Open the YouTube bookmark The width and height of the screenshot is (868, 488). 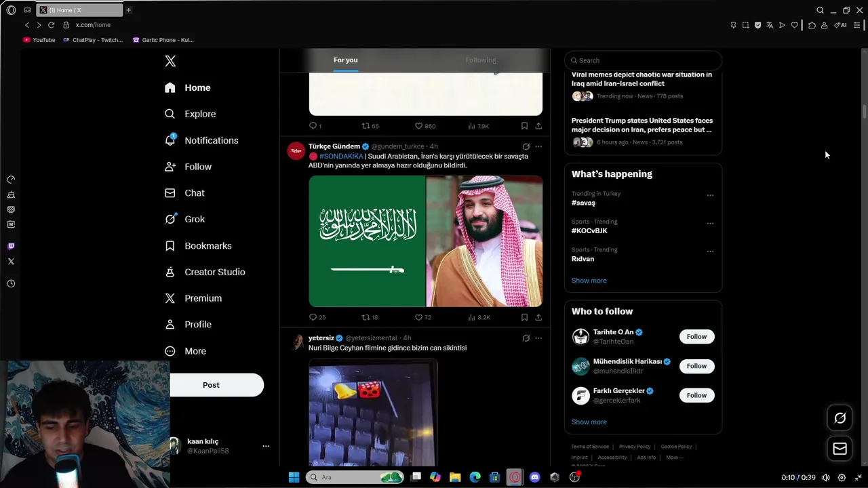39,40
